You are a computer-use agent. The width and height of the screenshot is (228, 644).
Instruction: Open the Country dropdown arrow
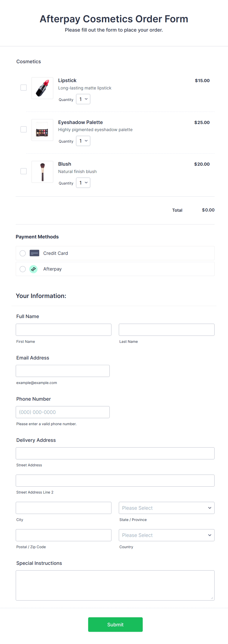(210, 535)
